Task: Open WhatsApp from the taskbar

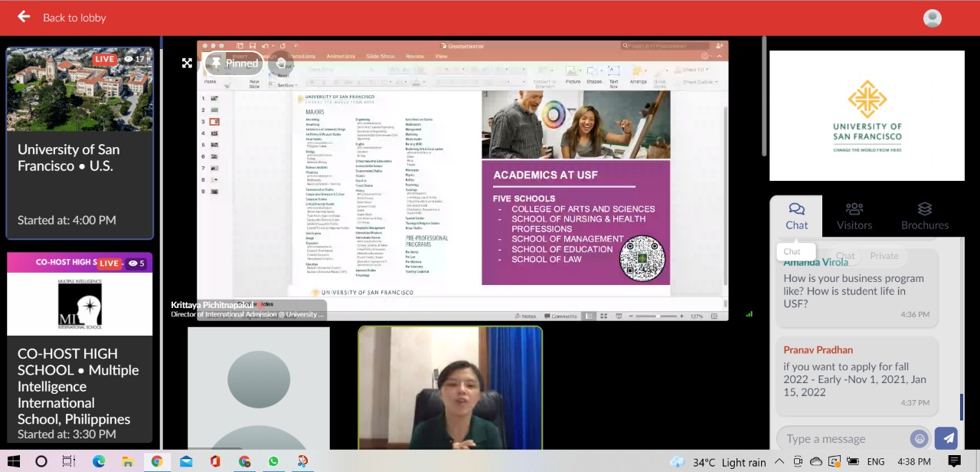Action: (273, 461)
